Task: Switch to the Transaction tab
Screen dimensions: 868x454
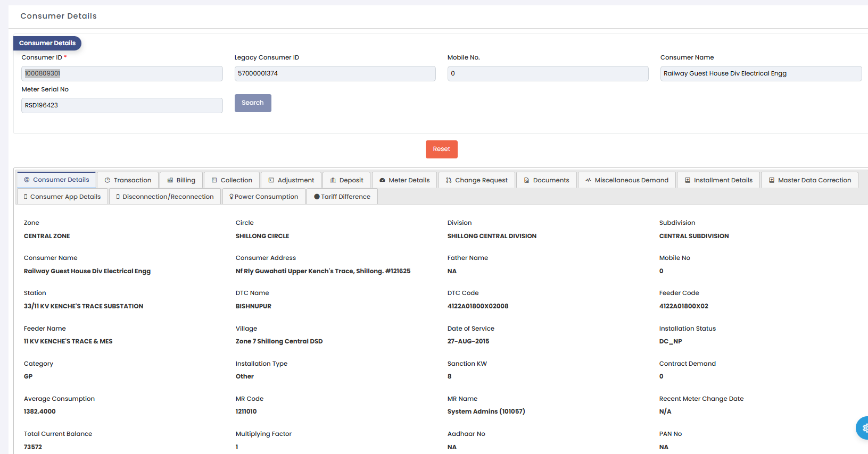Action: [128, 180]
